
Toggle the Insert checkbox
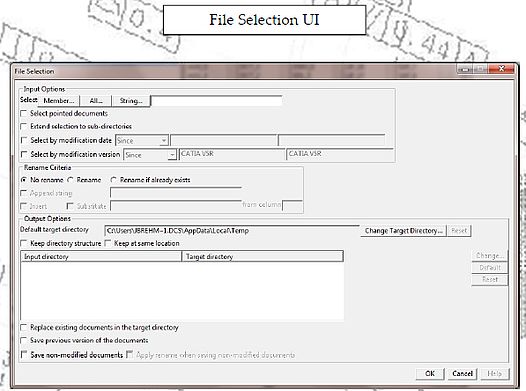(24, 206)
